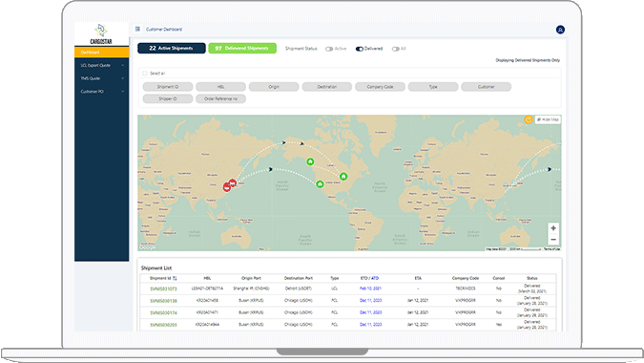The image size is (644, 363).
Task: Expand the TMS Quote chevron
Action: point(122,78)
